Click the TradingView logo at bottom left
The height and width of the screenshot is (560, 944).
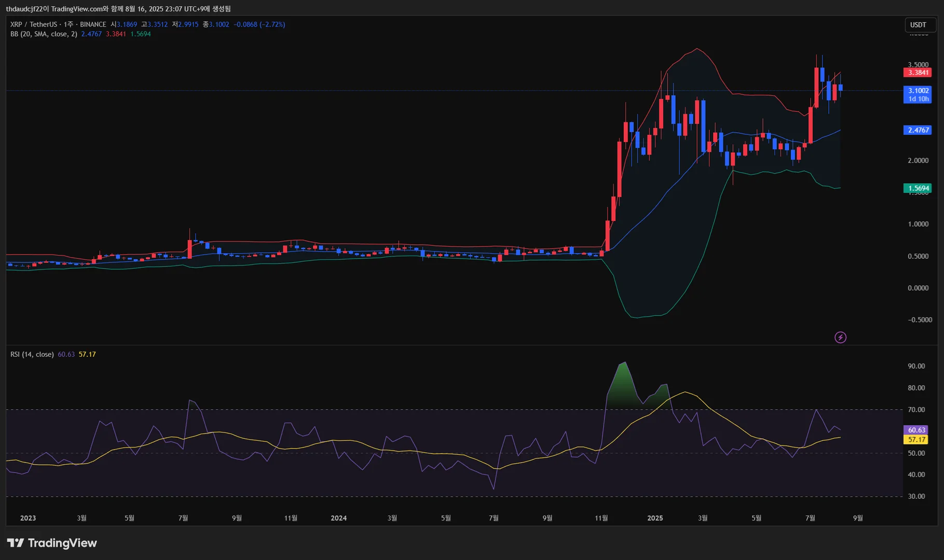pos(52,543)
